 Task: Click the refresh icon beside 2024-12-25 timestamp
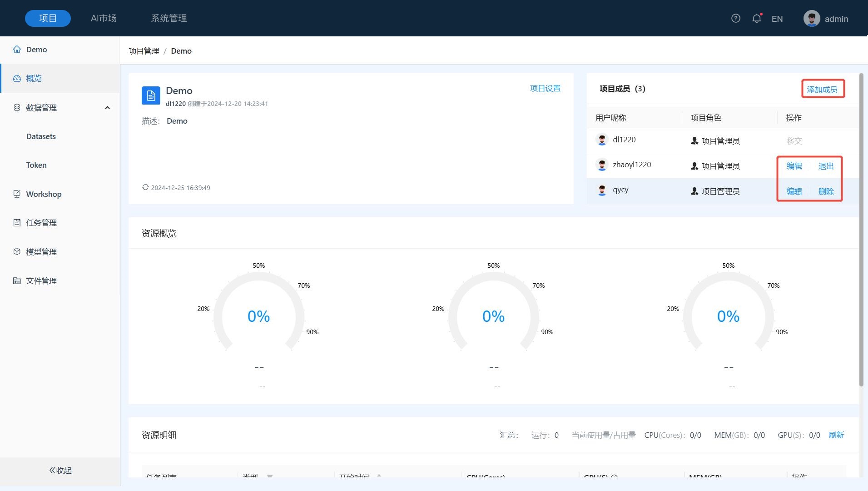[x=145, y=187]
